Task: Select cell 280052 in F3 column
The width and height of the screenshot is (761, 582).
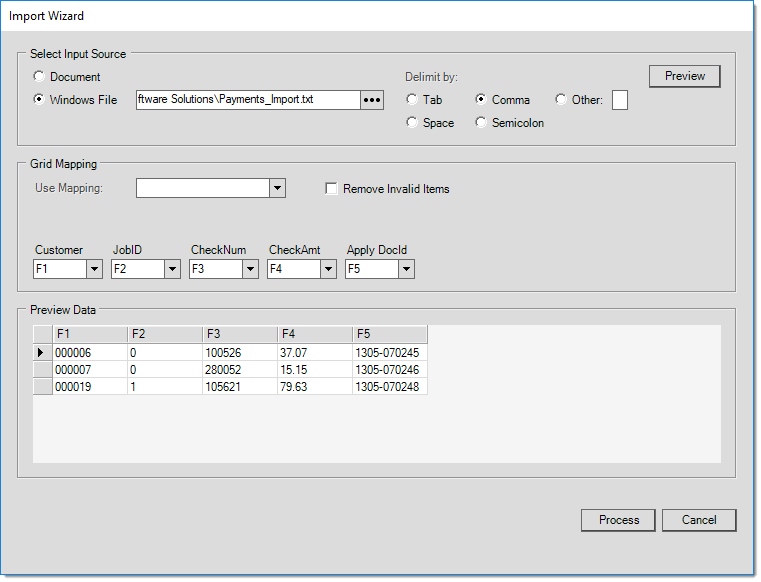Action: [240, 369]
